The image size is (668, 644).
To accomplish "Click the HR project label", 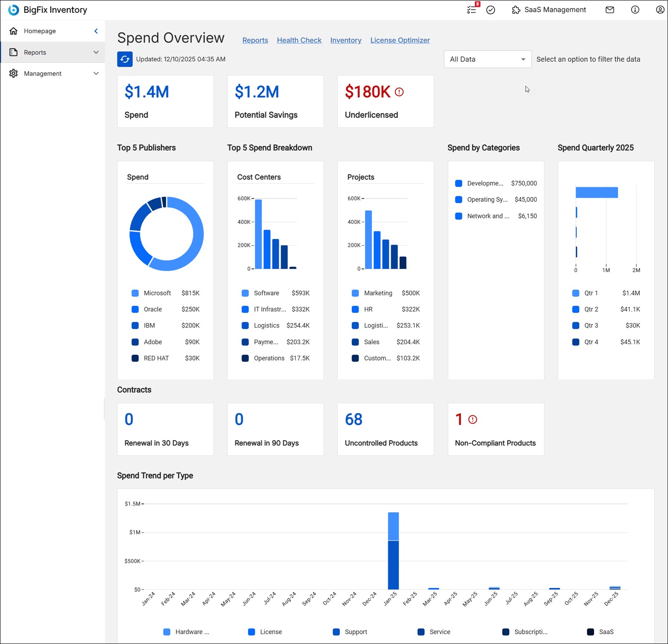I will (368, 309).
